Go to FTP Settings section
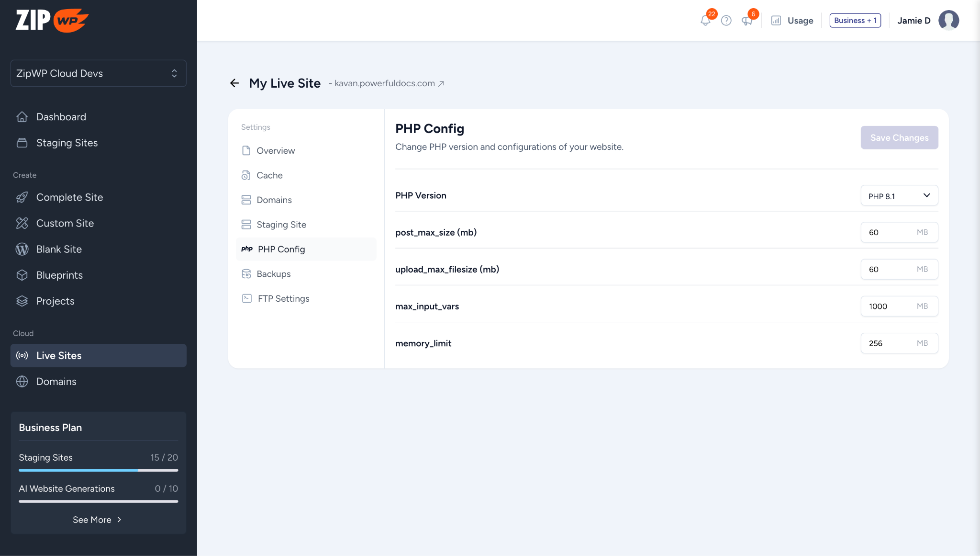The image size is (980, 556). [x=283, y=298]
